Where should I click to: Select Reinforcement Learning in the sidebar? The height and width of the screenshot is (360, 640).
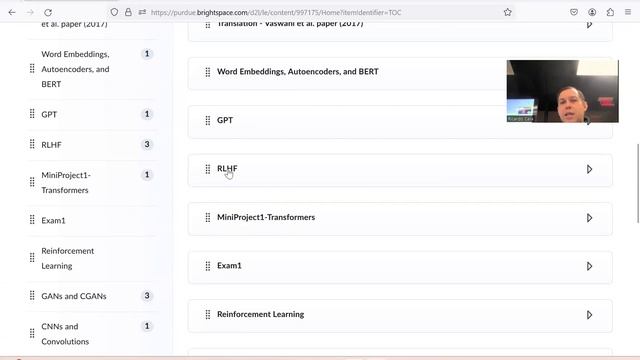(x=68, y=258)
